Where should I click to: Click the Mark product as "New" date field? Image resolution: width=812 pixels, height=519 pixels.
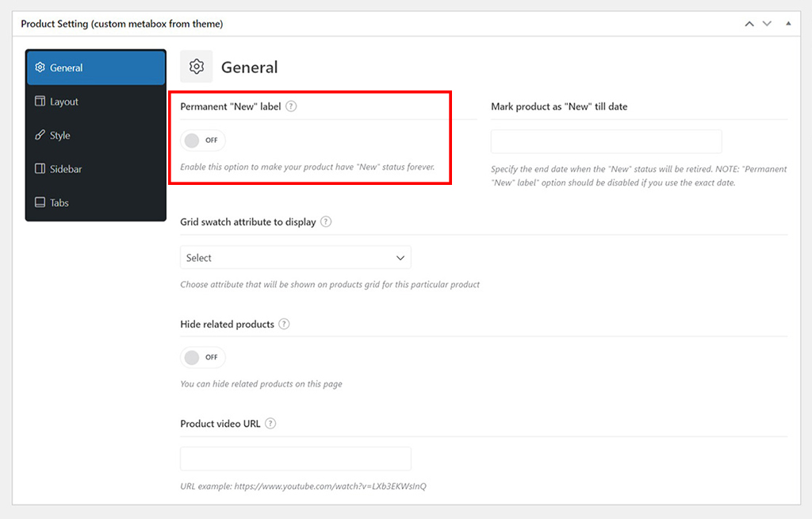pyautogui.click(x=606, y=141)
